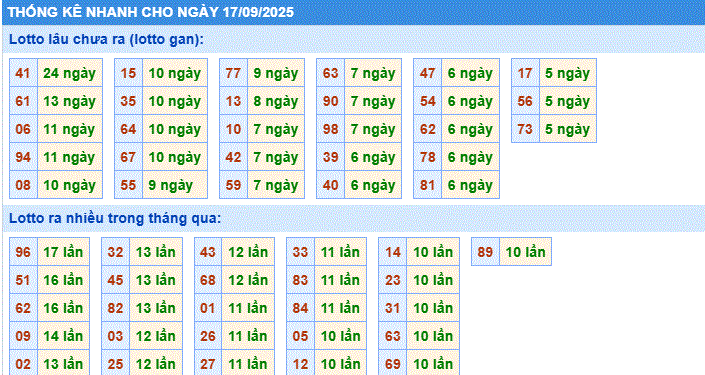Screen dimensions: 705x375
Task: Select number 73 with 5 ngày
Action: (x=526, y=129)
